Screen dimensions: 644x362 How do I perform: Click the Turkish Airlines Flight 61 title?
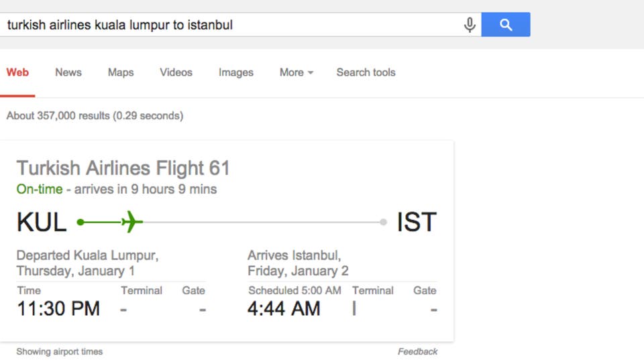point(123,168)
